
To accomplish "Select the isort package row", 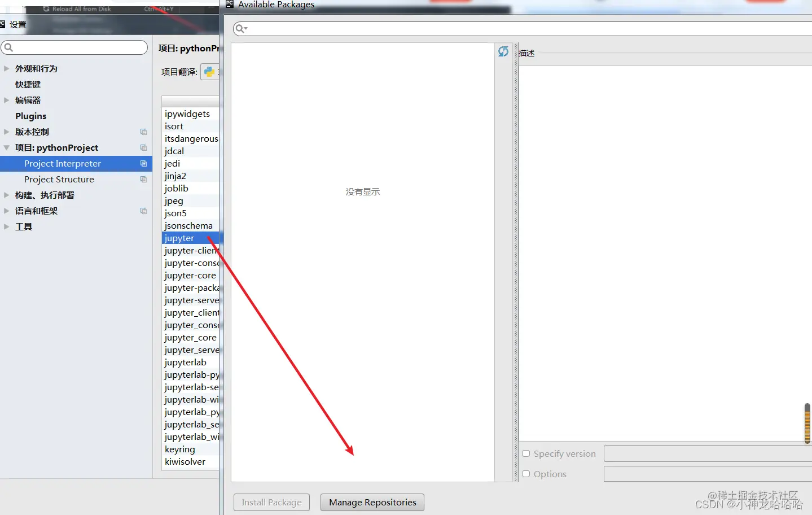I will (x=190, y=126).
